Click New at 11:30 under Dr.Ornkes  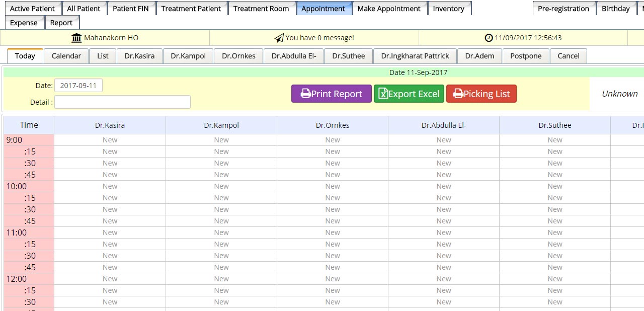[333, 256]
